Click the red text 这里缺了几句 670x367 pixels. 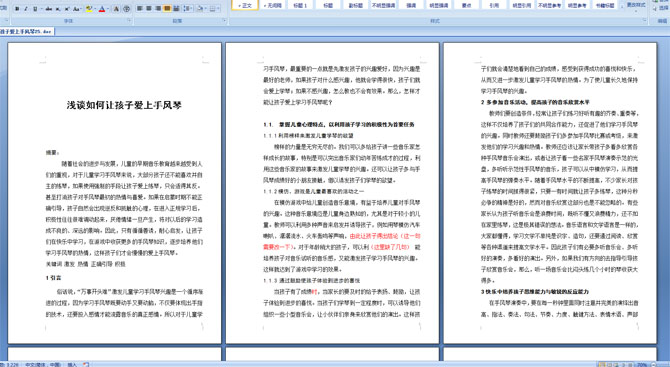pos(390,247)
